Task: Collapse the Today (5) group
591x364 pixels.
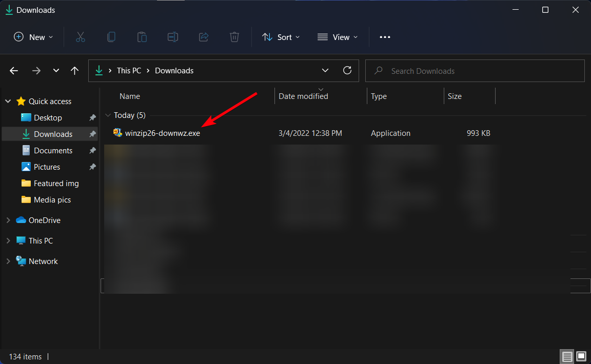Action: point(108,115)
